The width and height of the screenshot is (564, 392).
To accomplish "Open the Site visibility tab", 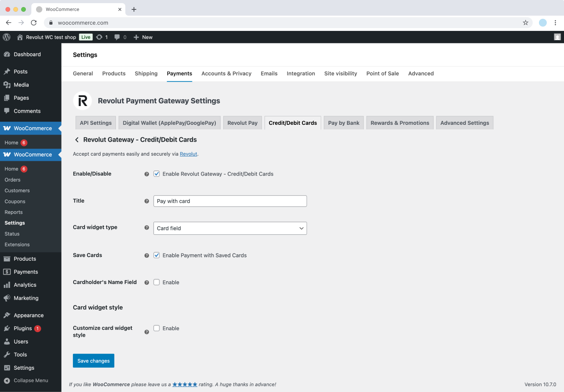I will point(341,74).
